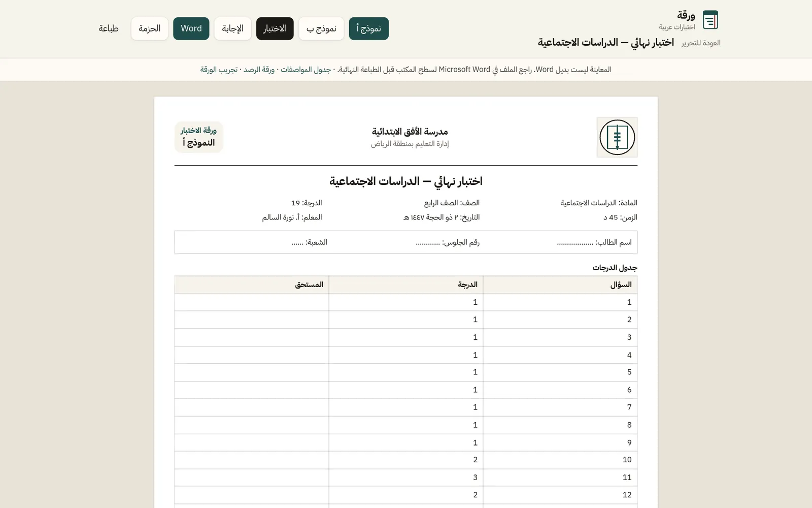Click the الشعبة field

point(309,242)
